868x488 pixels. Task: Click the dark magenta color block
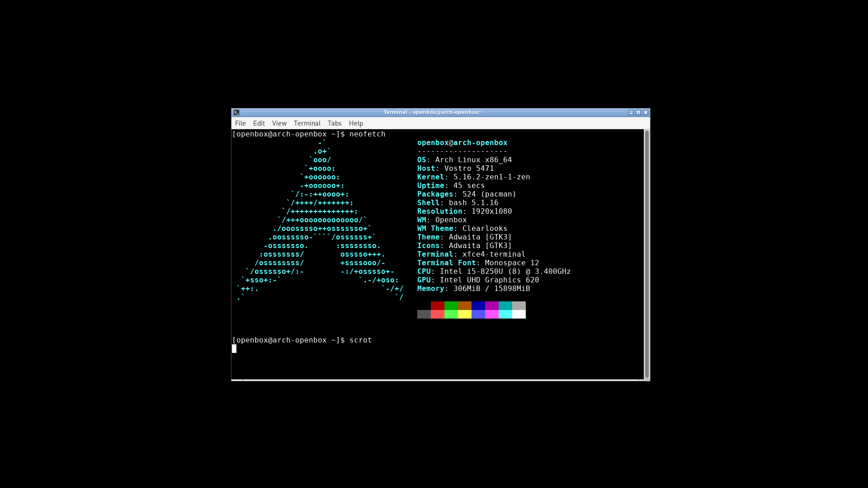(492, 305)
